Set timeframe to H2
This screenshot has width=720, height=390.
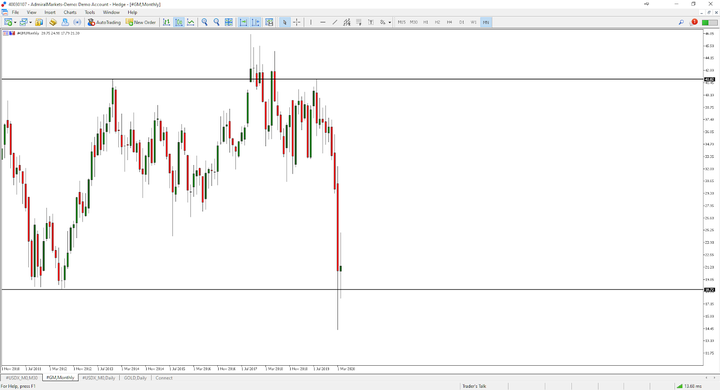(437, 22)
